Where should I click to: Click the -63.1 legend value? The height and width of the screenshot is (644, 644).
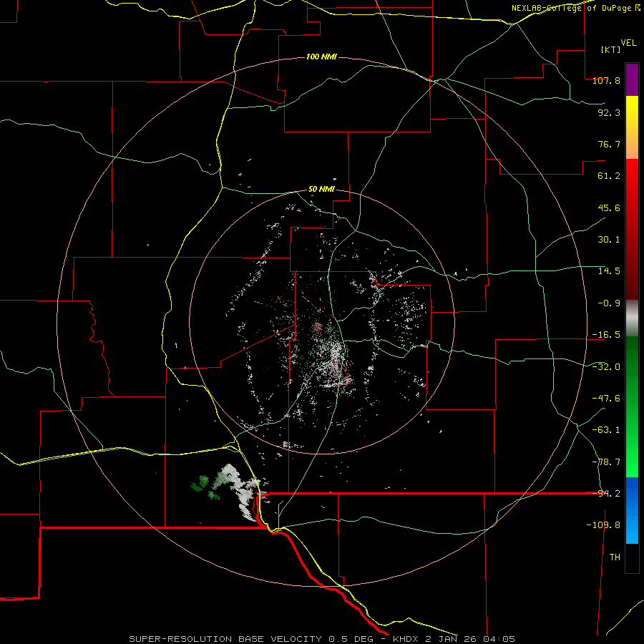606,430
